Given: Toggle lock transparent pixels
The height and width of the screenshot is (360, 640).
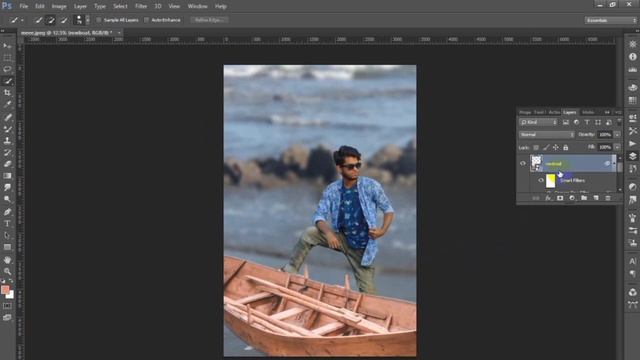Looking at the screenshot, I should [536, 147].
